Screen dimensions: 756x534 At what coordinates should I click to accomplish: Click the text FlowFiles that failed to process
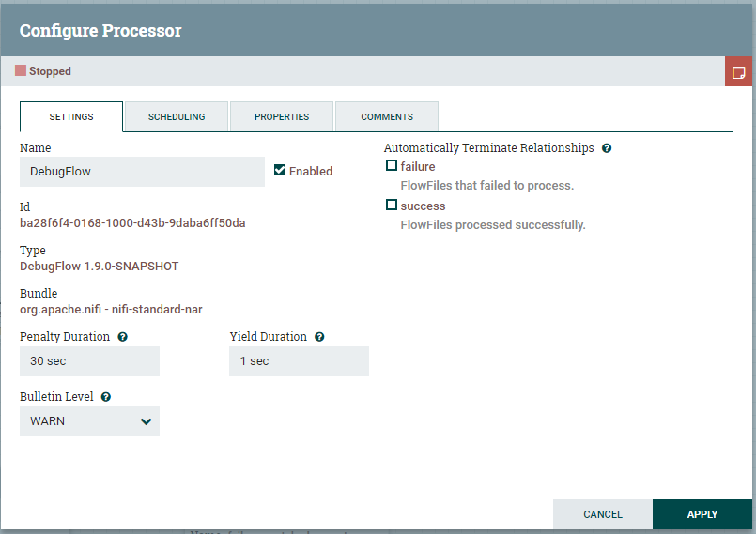click(487, 186)
